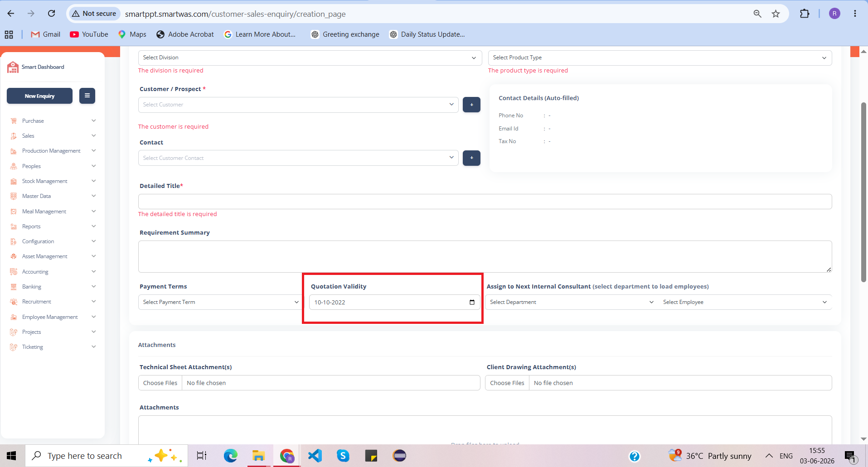
Task: Click the Production Management icon
Action: [14, 151]
